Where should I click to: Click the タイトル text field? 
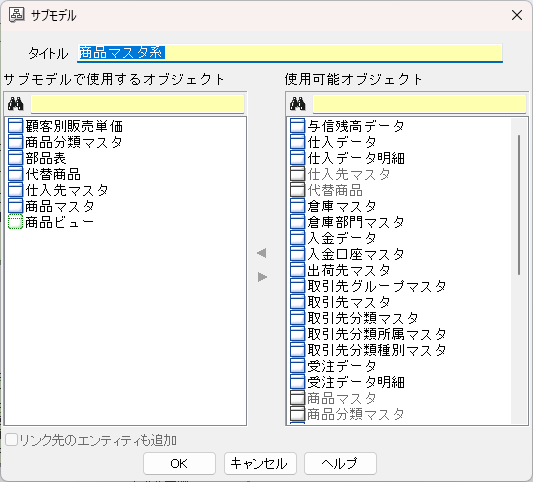tap(290, 53)
